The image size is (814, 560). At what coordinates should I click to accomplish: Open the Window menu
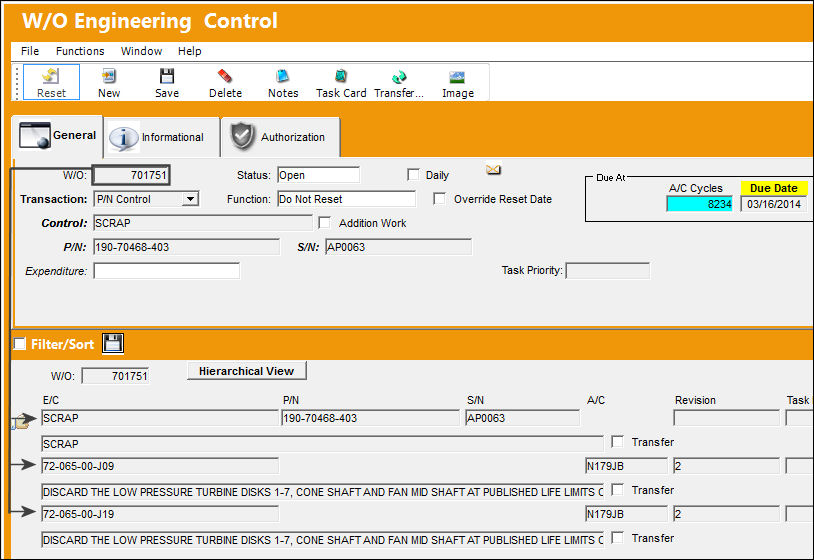pos(141,51)
